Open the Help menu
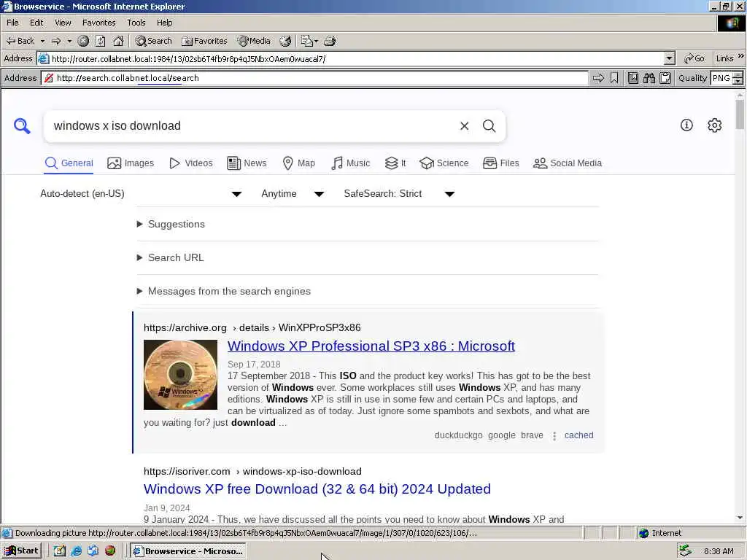This screenshot has width=747, height=560. click(x=164, y=23)
